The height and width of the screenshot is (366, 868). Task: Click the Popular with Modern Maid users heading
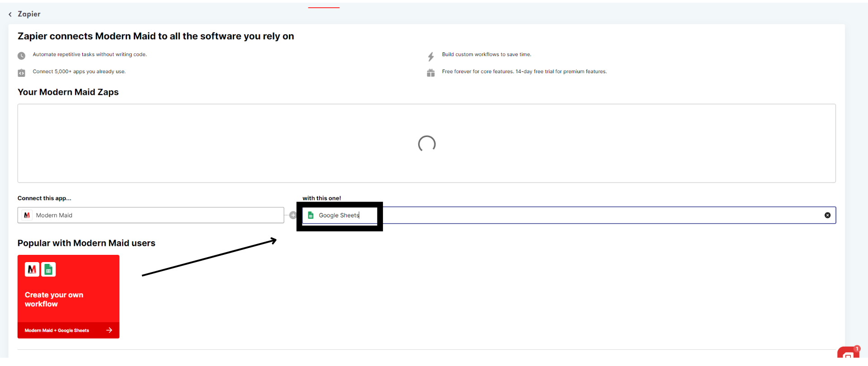[x=86, y=243]
